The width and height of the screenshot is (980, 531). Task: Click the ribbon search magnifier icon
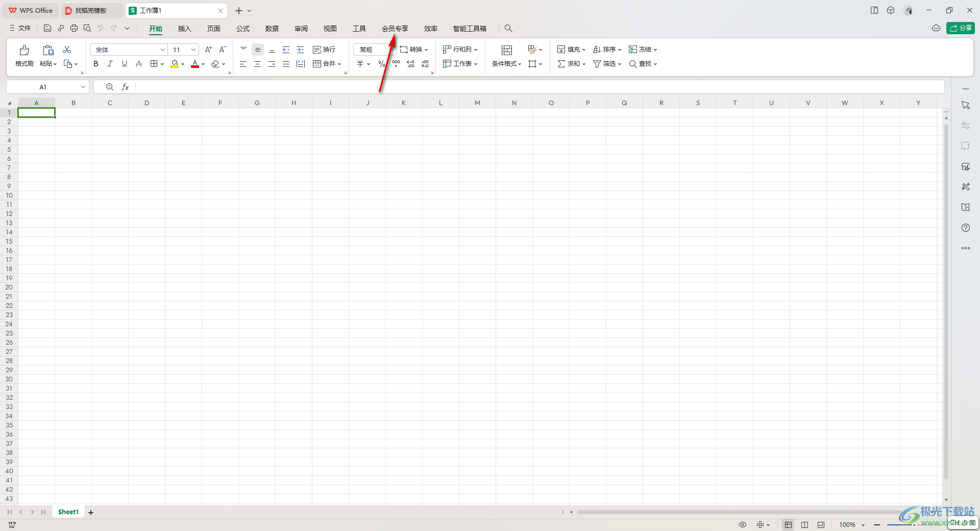click(508, 29)
